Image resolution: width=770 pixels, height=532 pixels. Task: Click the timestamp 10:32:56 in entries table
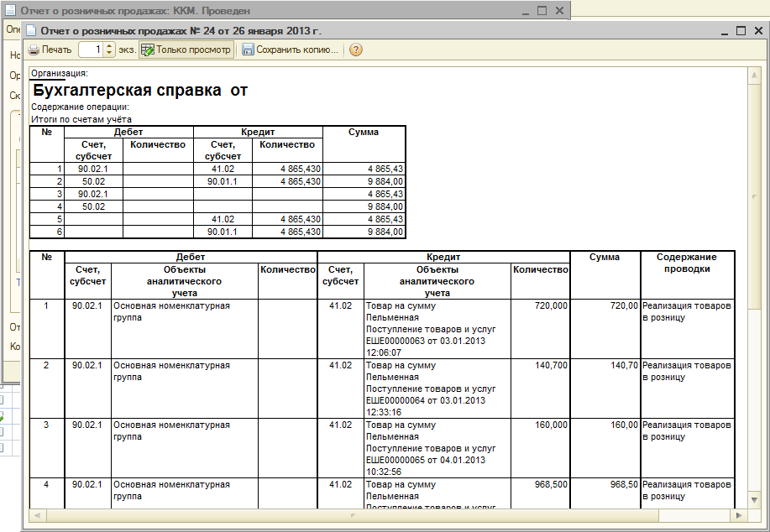click(x=384, y=472)
